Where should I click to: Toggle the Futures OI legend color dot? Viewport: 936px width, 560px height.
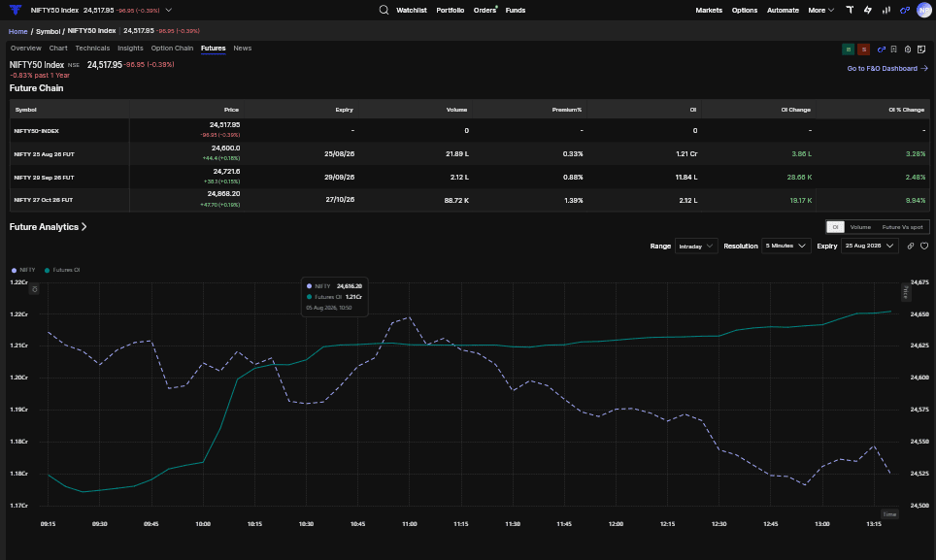tap(48, 270)
